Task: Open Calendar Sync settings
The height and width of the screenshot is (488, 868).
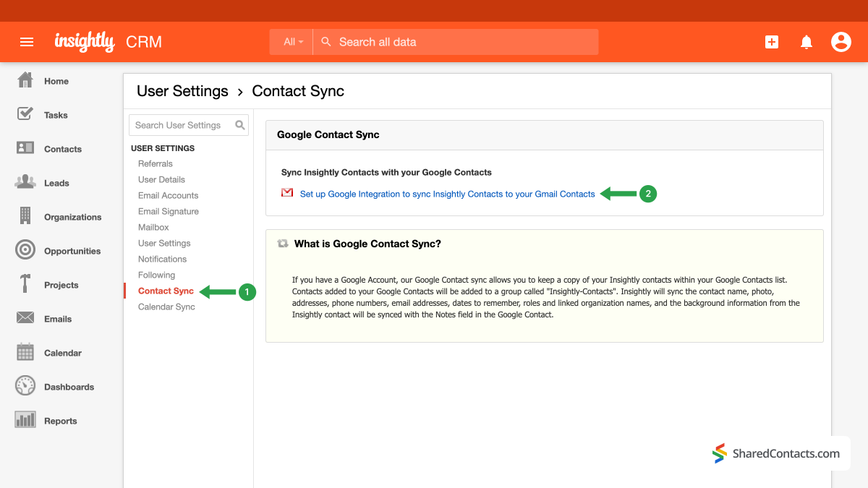Action: pyautogui.click(x=166, y=307)
